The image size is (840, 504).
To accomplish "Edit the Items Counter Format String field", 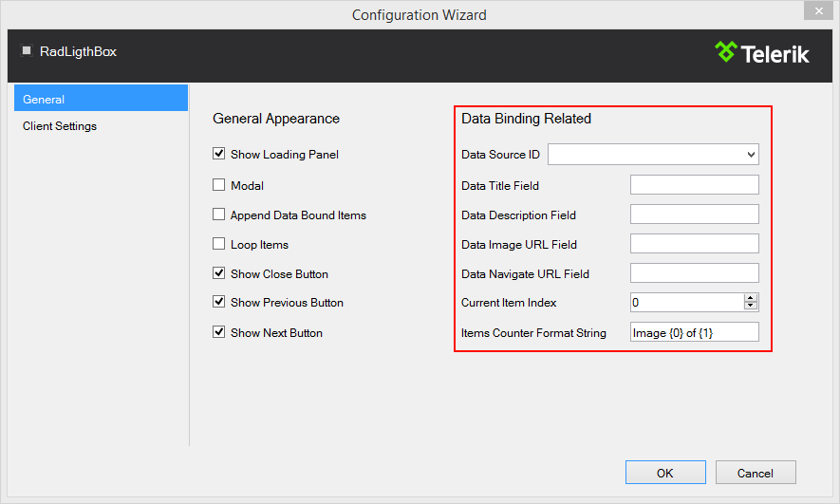I will [x=694, y=332].
